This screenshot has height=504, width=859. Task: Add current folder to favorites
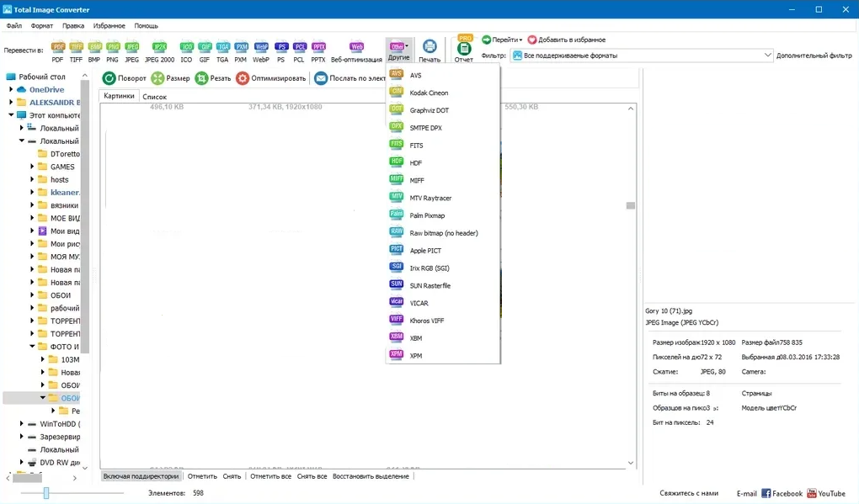coord(567,40)
